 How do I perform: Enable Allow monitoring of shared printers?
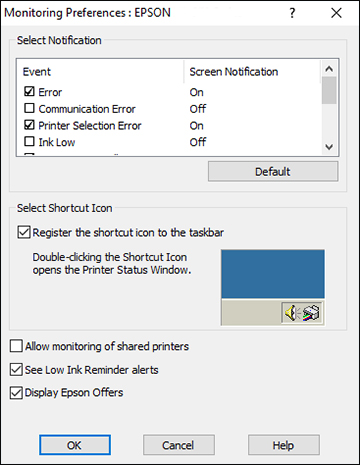(x=16, y=346)
